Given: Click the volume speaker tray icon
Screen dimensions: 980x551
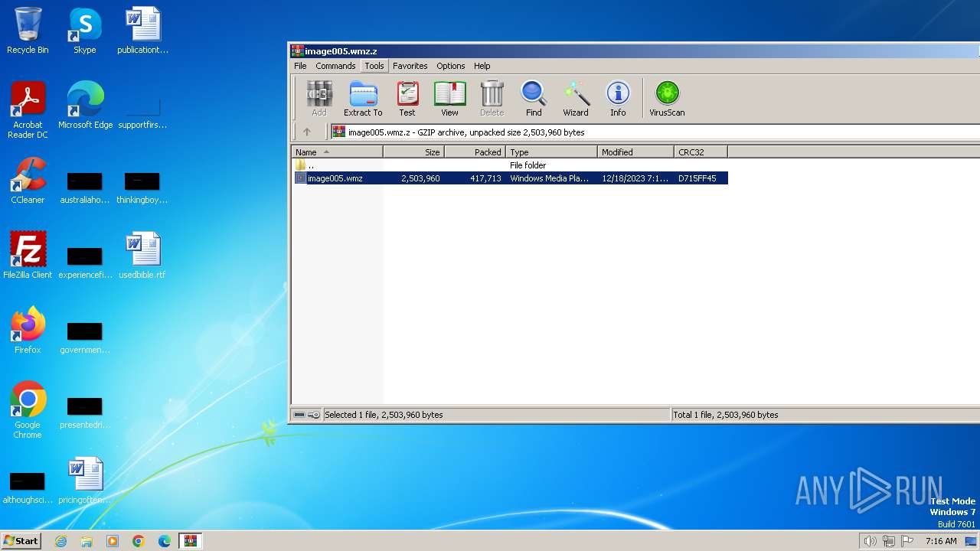Looking at the screenshot, I should pos(870,541).
